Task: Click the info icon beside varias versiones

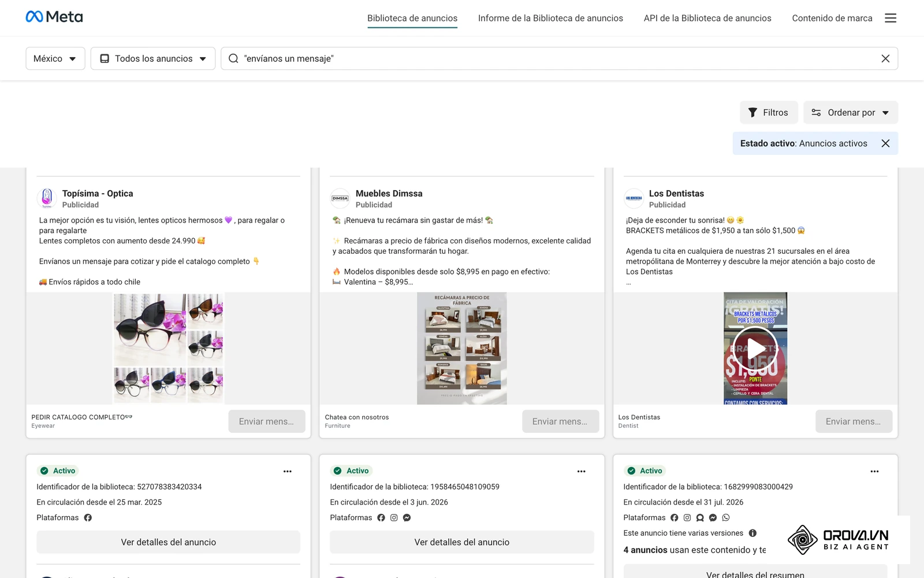Action: click(x=752, y=533)
